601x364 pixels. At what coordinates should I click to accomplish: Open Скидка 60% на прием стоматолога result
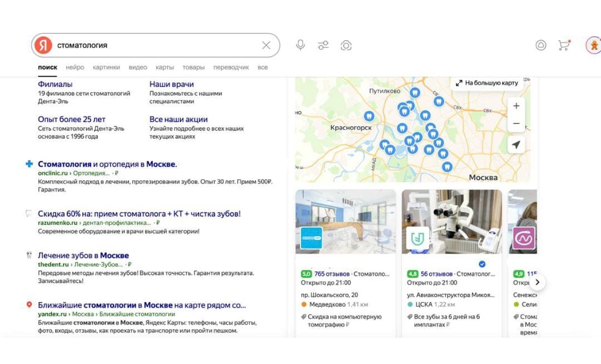click(x=139, y=213)
